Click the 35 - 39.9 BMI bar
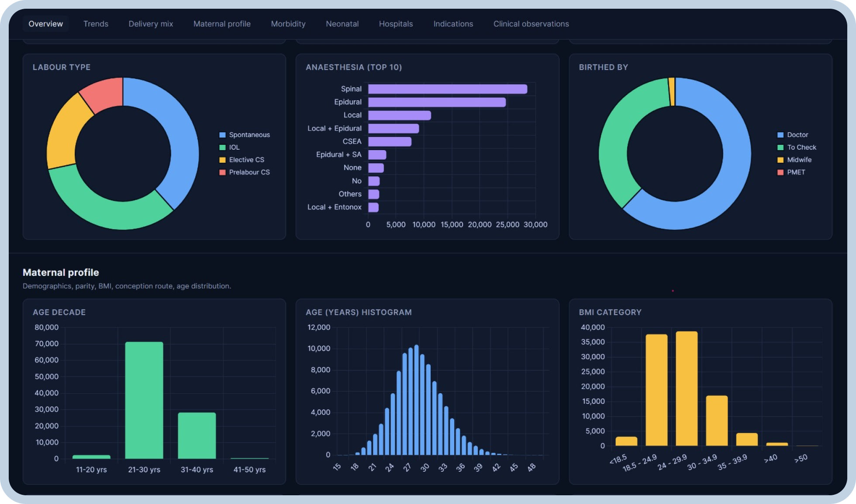856x504 pixels. click(x=747, y=439)
